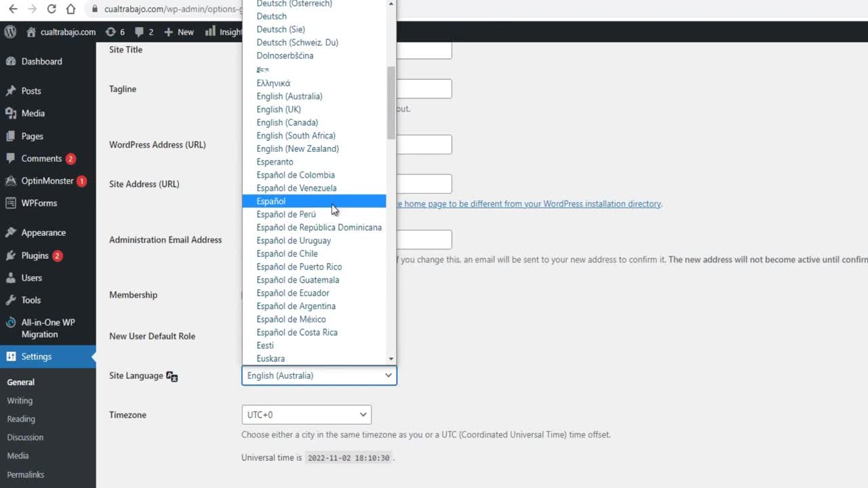Choose Eesti language option
This screenshot has width=868, height=488.
coord(314,346)
